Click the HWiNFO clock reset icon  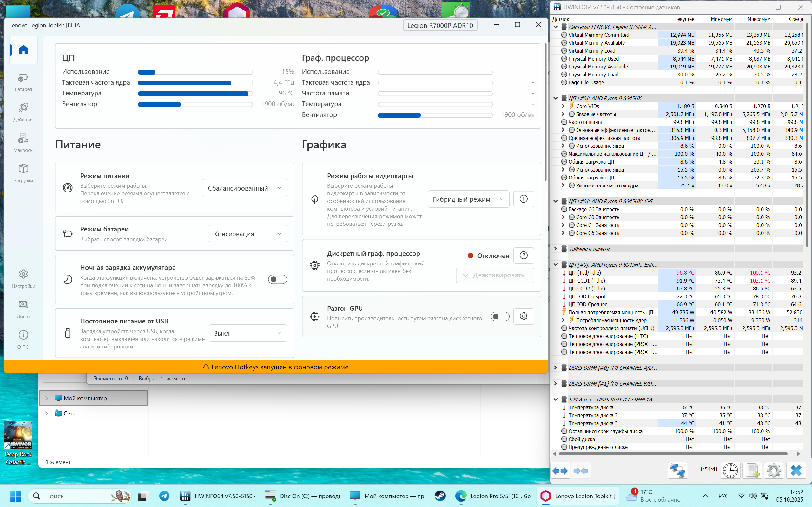[x=730, y=471]
